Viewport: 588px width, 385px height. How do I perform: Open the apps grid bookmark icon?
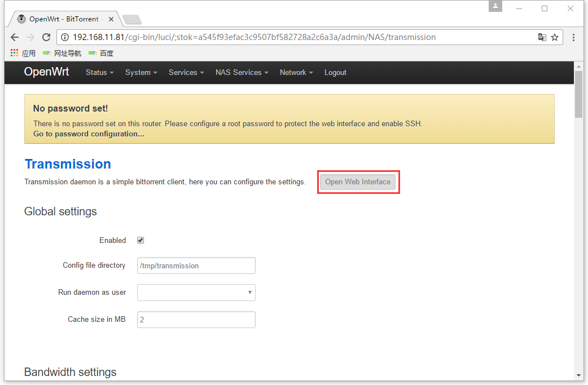click(x=14, y=53)
